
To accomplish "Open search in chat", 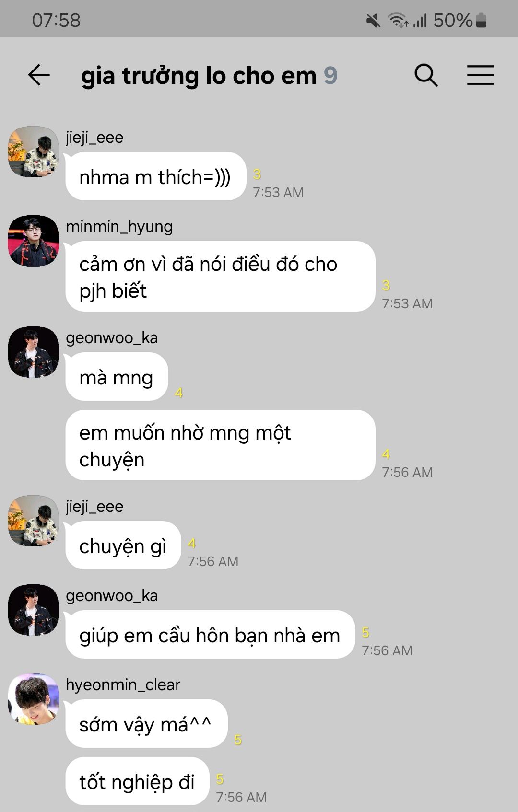I will click(426, 75).
